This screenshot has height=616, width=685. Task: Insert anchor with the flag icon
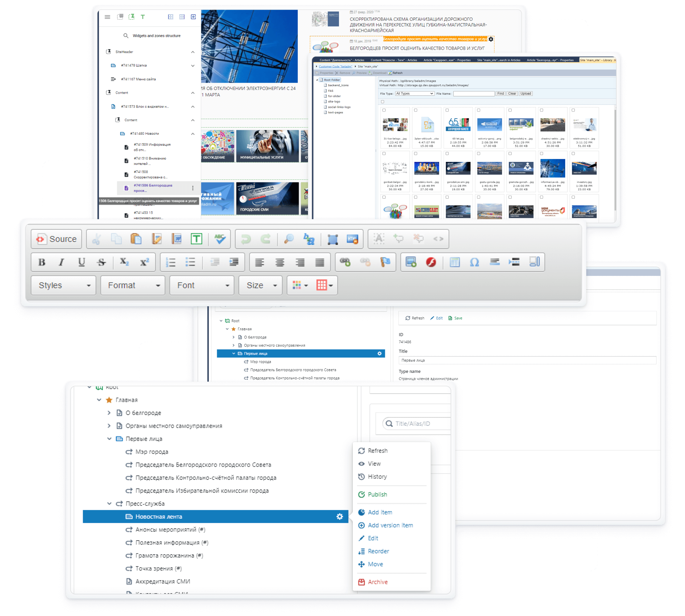[x=385, y=262]
